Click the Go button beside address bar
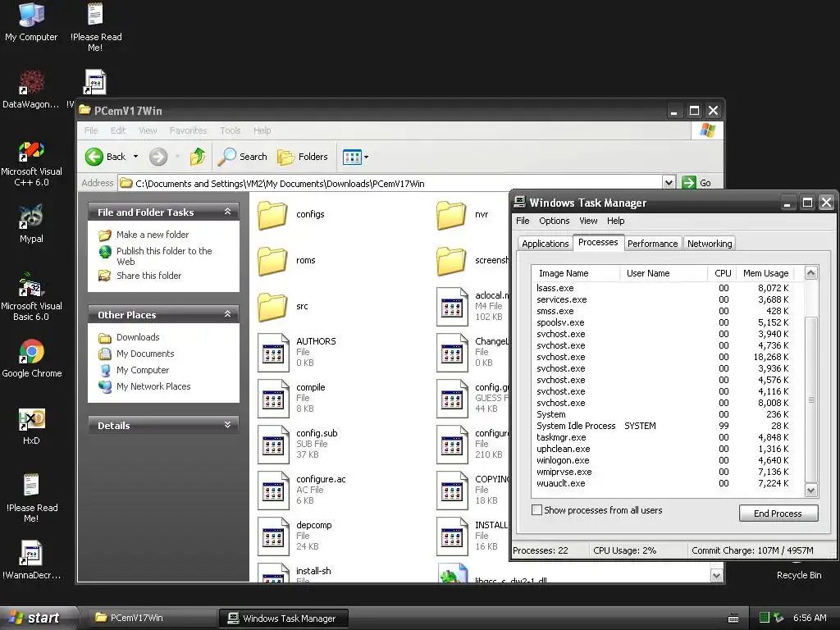840x630 pixels. click(697, 183)
